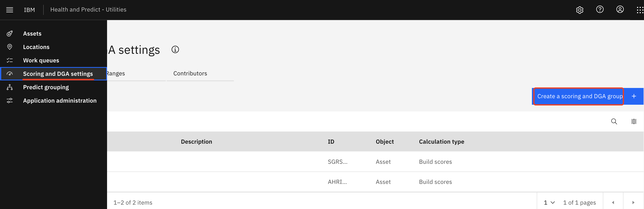Go to previous page arrow
Viewport: 644px width, 209px height.
(613, 202)
